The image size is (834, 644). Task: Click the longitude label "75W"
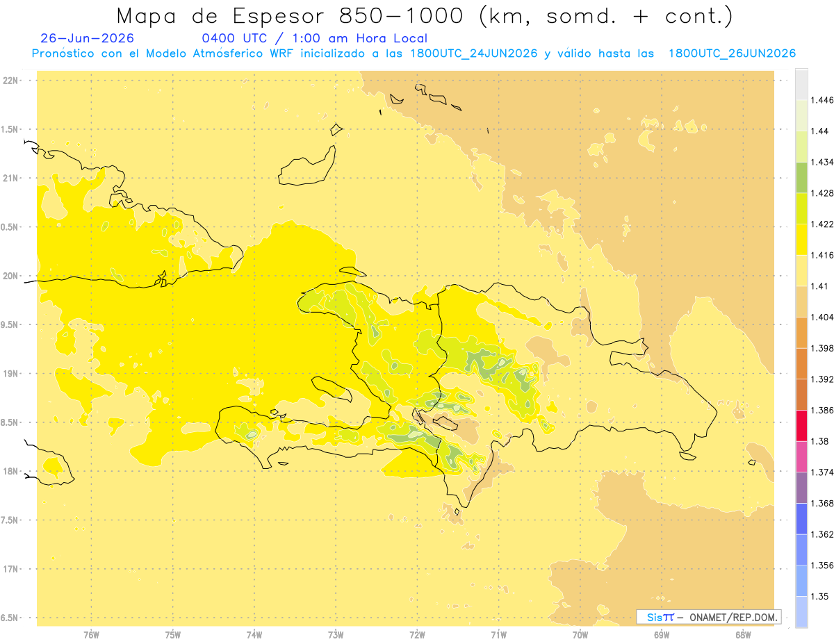(x=173, y=635)
